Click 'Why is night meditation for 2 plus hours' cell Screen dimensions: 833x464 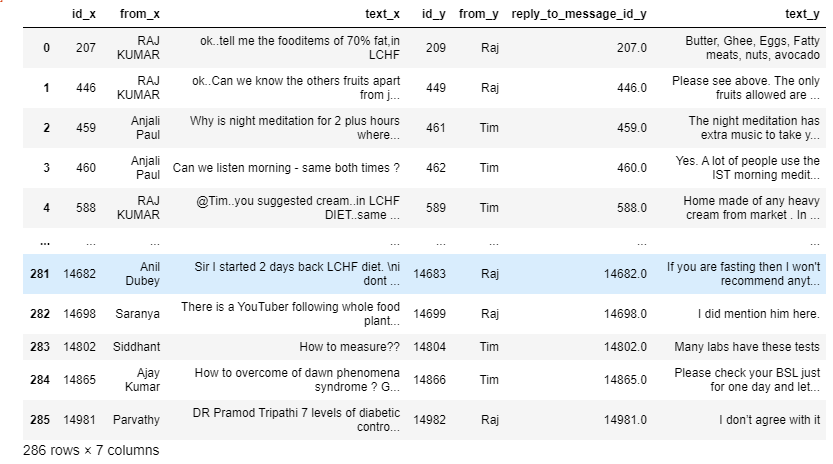pos(295,128)
